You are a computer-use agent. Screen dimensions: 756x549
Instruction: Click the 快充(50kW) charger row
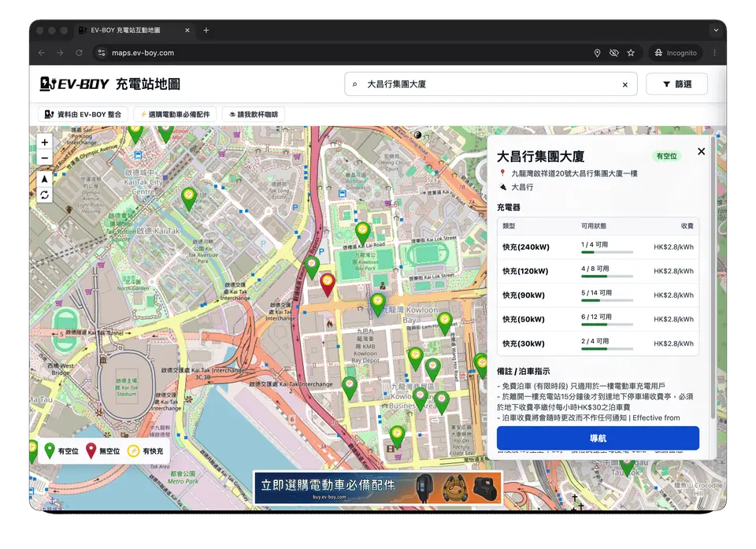click(x=598, y=319)
